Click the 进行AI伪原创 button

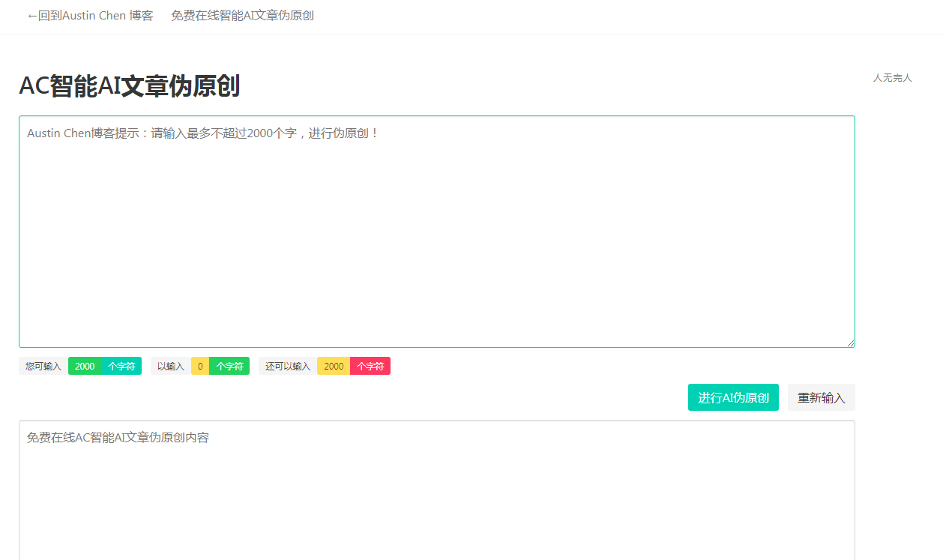733,397
